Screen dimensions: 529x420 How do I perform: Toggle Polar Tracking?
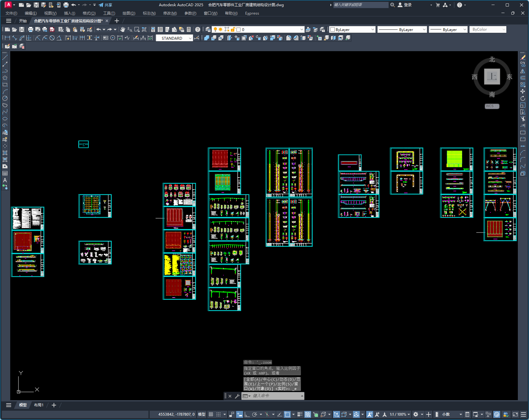point(255,414)
